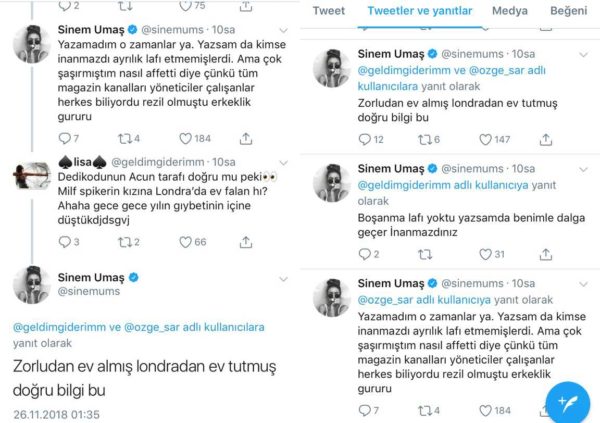Switch to the Tweet tab
Viewport: 600px width, 423px height.
tap(332, 11)
